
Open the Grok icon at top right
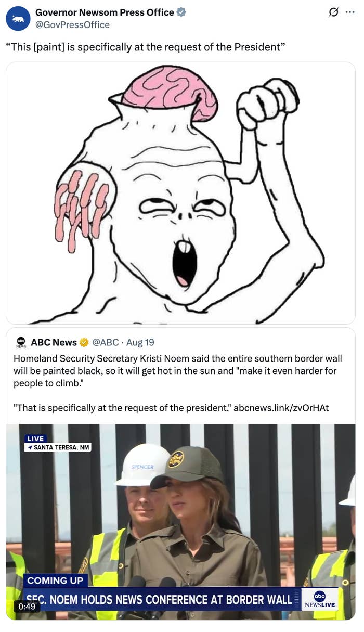334,12
